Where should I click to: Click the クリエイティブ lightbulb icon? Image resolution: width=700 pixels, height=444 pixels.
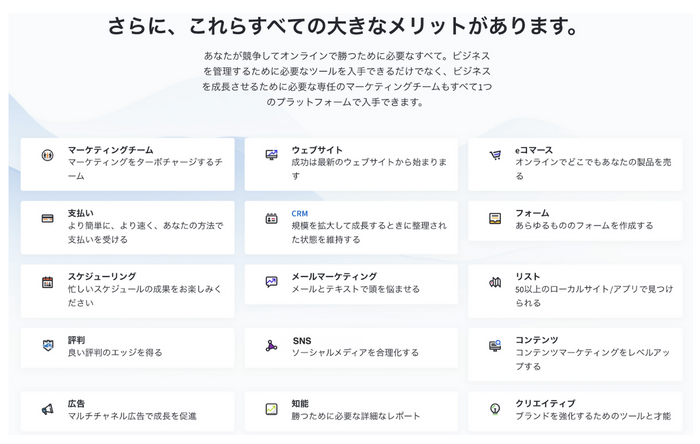[x=495, y=409]
